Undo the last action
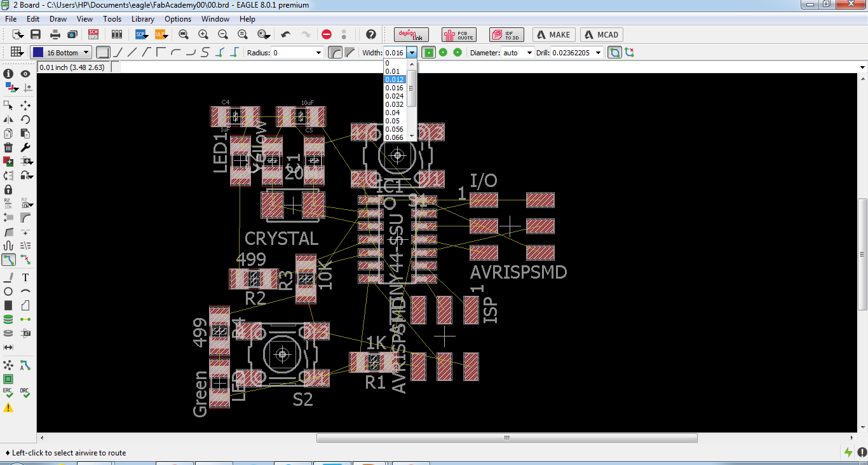This screenshot has height=465, width=868. click(285, 34)
